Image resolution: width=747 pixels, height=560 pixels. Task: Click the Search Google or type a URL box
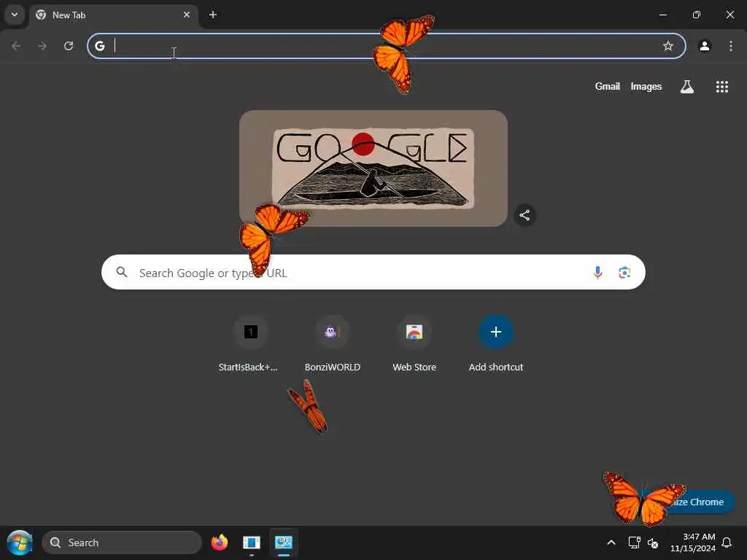[373, 272]
